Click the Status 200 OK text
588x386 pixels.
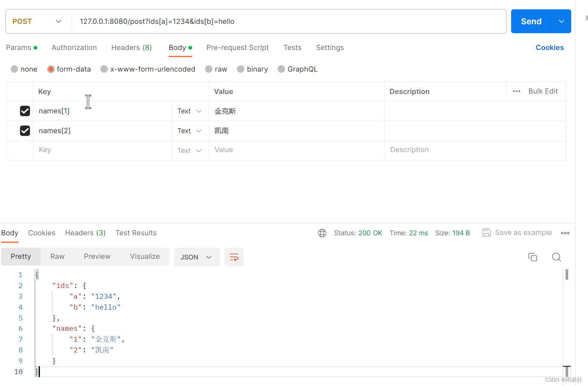click(358, 233)
